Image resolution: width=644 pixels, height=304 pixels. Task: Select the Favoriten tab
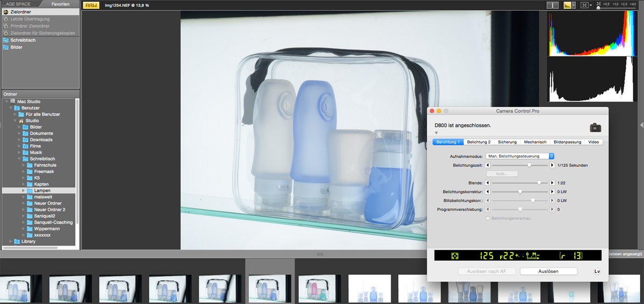click(60, 4)
